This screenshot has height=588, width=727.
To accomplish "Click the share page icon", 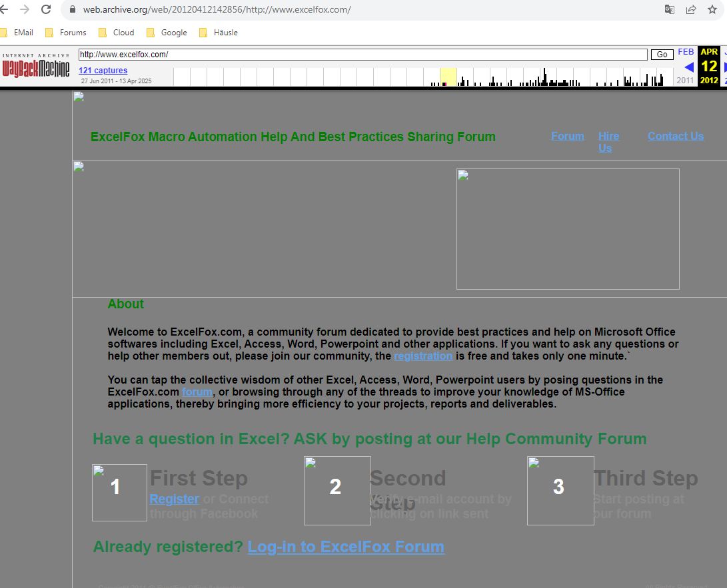I will click(691, 9).
